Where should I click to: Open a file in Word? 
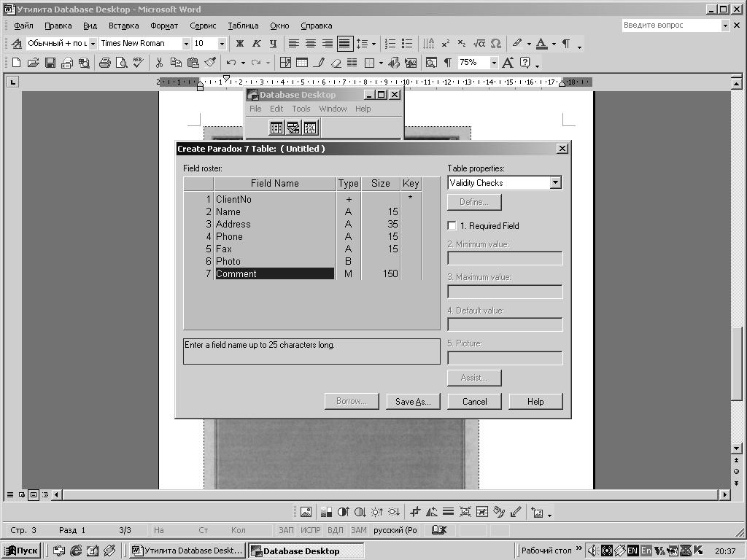coord(33,63)
